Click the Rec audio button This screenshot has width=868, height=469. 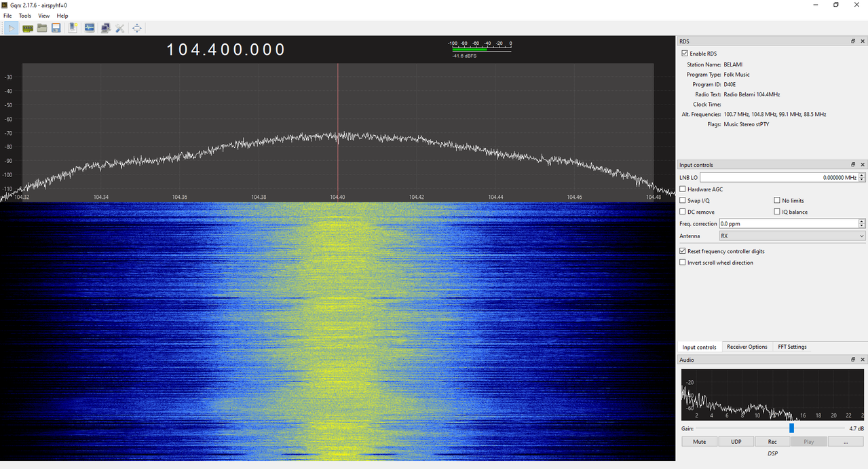pyautogui.click(x=772, y=441)
